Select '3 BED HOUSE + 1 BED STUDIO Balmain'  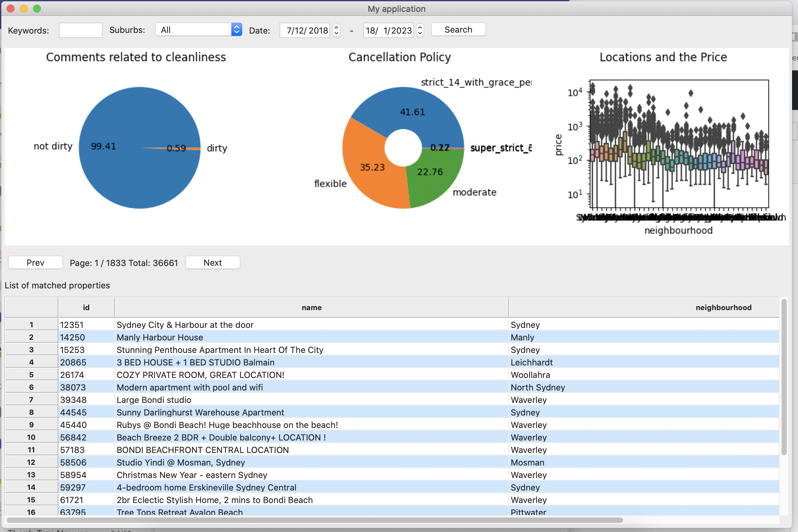coord(311,362)
